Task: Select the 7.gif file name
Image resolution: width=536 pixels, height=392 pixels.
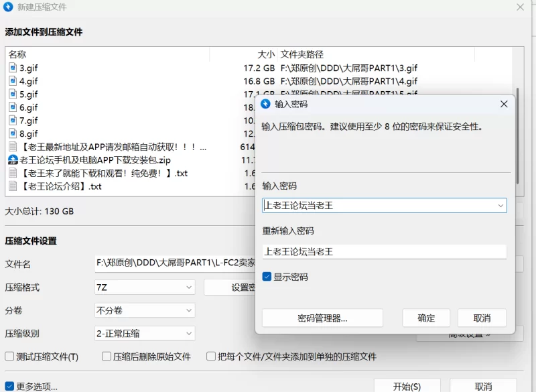Action: pyautogui.click(x=28, y=121)
